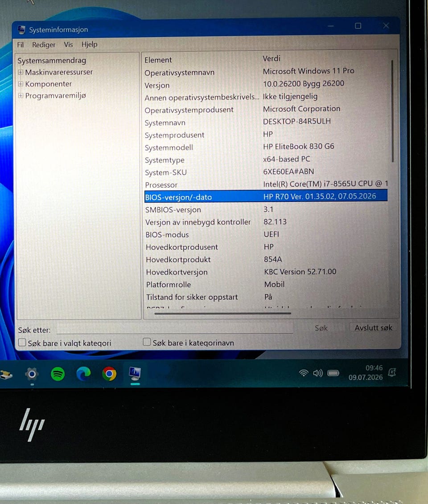Expand the Maskinvareressurser tree node
Viewport: 428px width, 504px height.
[x=21, y=72]
